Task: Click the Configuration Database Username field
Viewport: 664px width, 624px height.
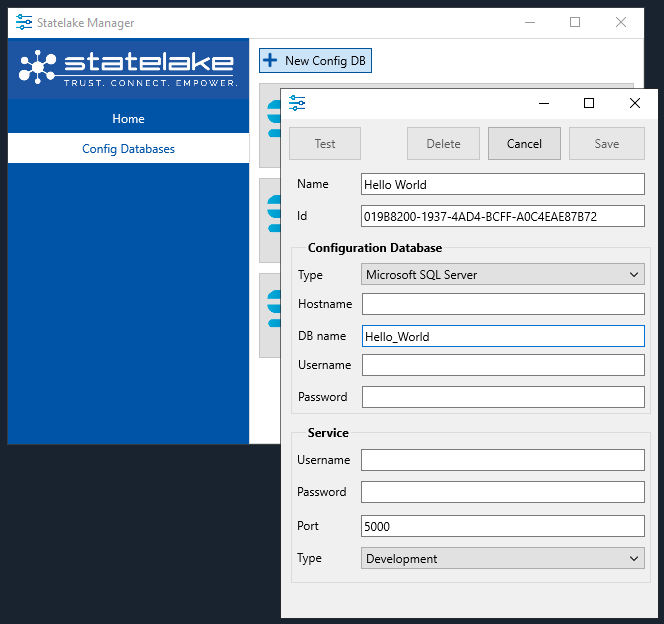Action: [x=503, y=365]
